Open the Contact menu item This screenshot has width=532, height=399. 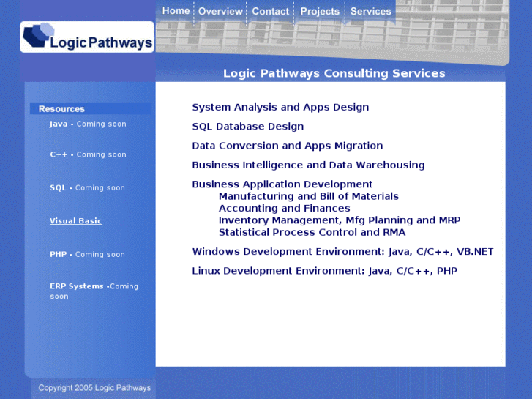[271, 12]
